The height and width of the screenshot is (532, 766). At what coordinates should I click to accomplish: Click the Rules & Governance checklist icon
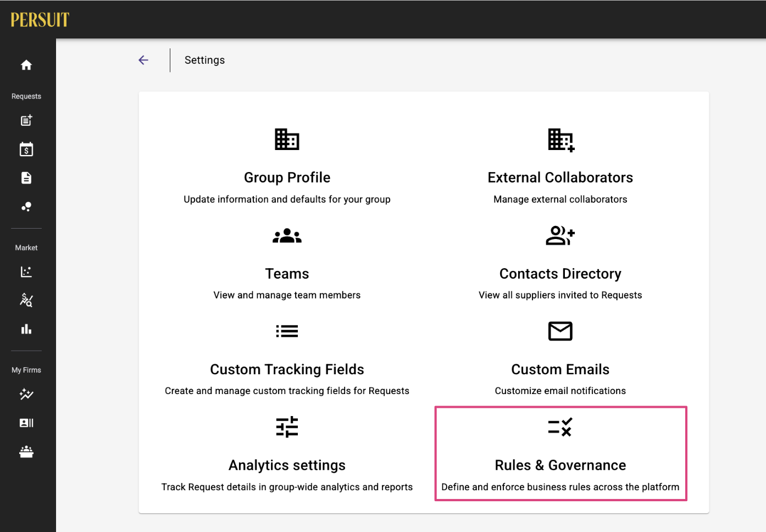pos(560,427)
